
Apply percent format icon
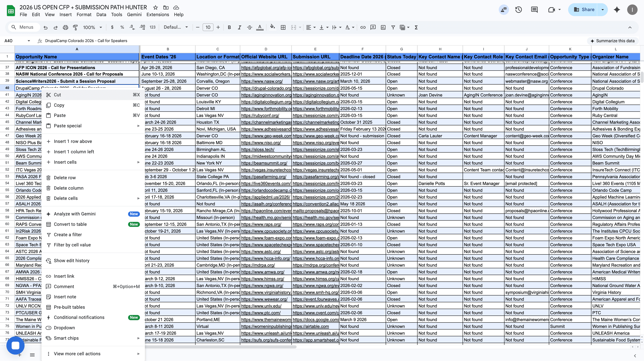click(122, 27)
